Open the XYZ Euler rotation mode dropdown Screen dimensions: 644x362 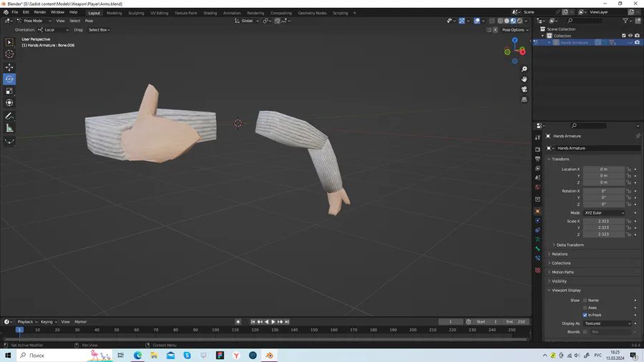(604, 213)
